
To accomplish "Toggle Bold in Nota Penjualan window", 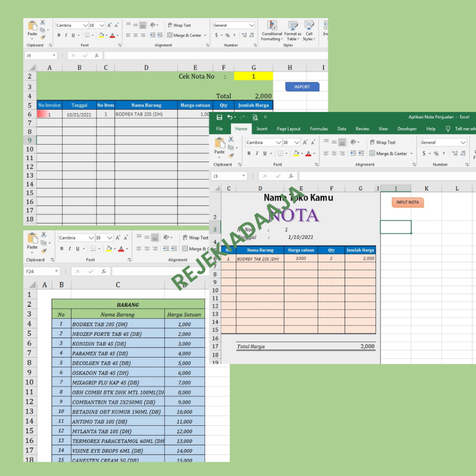I will (x=249, y=153).
